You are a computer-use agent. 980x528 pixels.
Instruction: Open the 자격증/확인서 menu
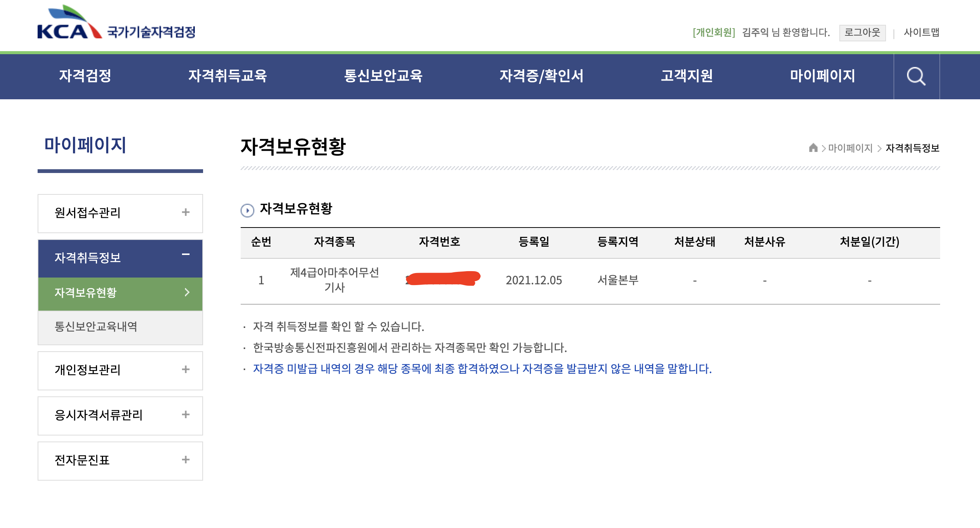[x=541, y=76]
